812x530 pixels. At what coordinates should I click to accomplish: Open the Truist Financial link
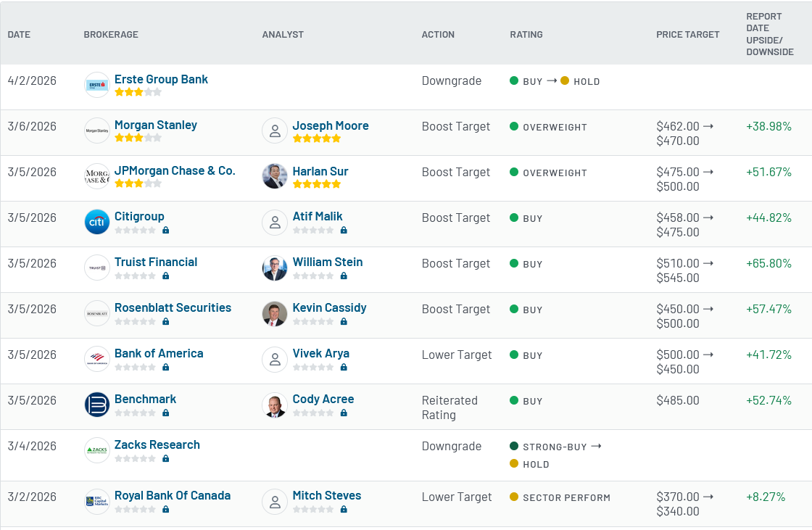156,262
